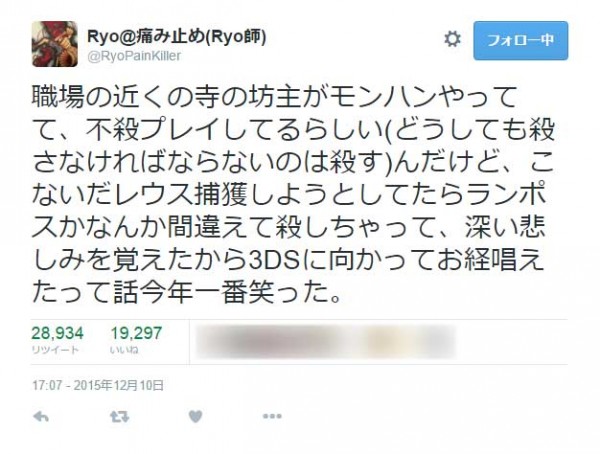The height and width of the screenshot is (454, 600).
Task: View the 28,934 retweets count
Action: coord(57,333)
